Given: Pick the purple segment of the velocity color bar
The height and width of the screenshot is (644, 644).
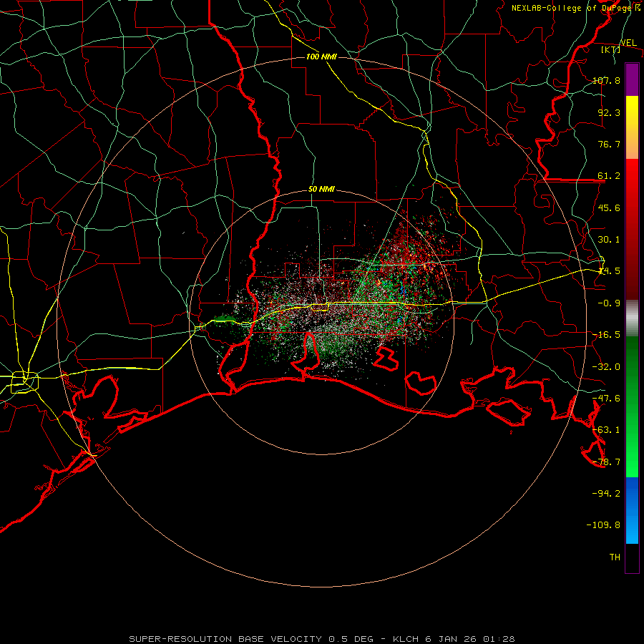Looking at the screenshot, I should coord(632,80).
